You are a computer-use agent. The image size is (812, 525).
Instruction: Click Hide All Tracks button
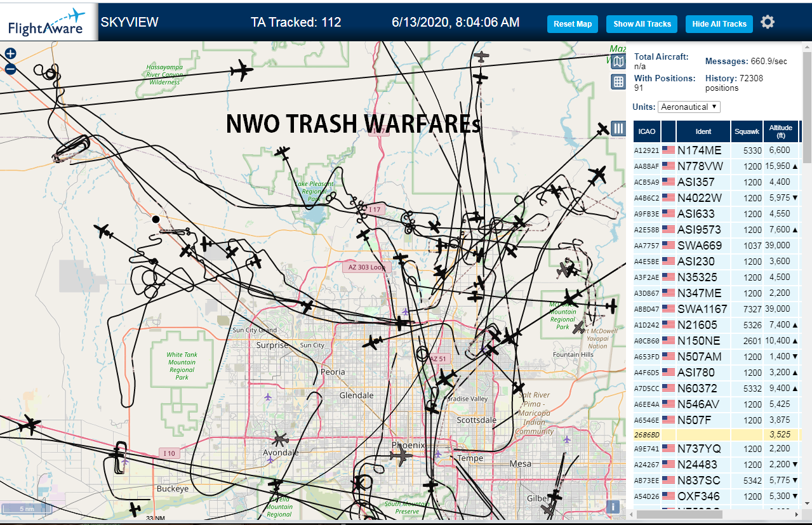click(x=719, y=24)
